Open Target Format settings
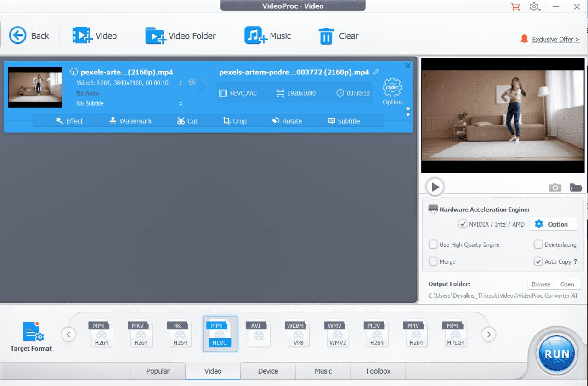588x386 pixels. click(x=31, y=336)
